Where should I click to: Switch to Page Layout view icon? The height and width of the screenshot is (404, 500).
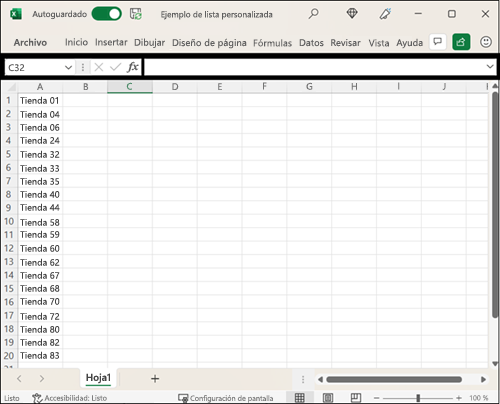[328, 397]
